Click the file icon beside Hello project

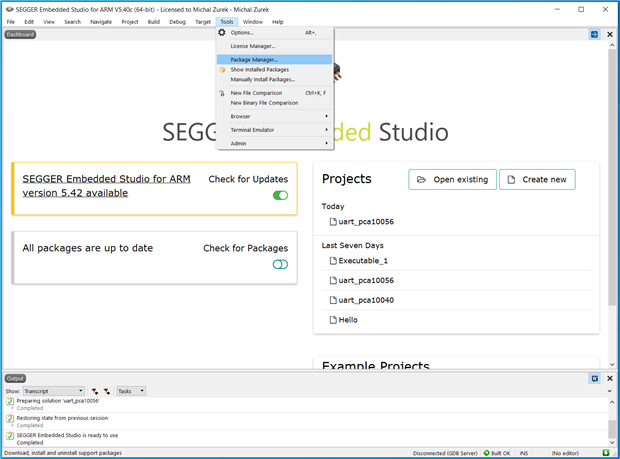click(333, 320)
